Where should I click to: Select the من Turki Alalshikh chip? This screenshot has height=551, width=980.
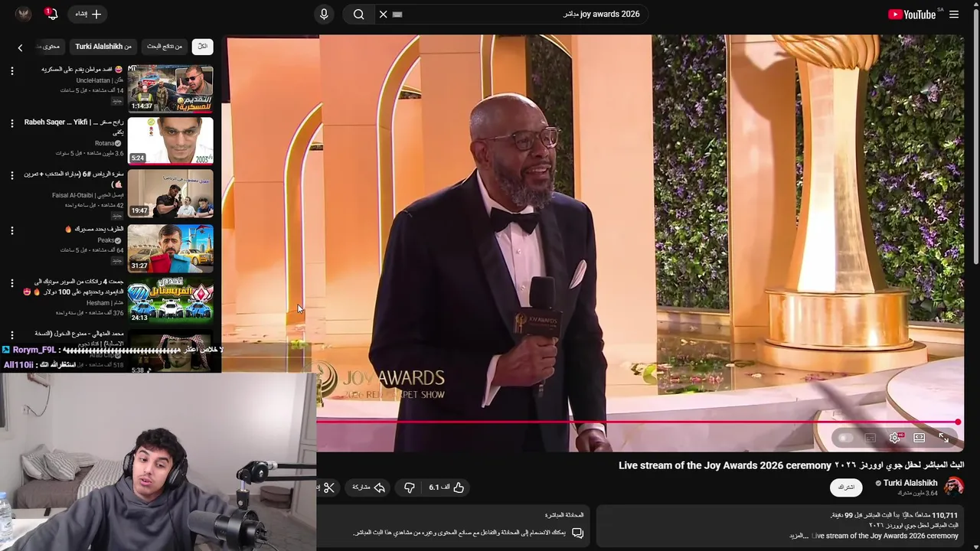(x=103, y=47)
